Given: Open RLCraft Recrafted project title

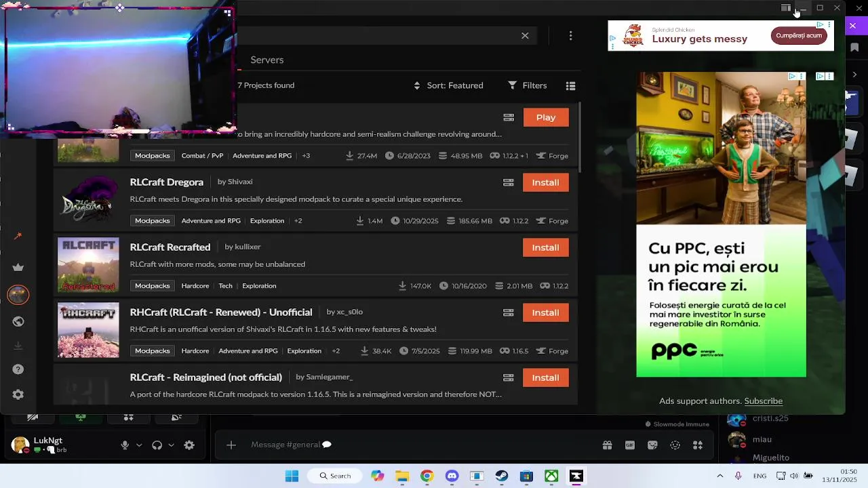Looking at the screenshot, I should click(170, 247).
